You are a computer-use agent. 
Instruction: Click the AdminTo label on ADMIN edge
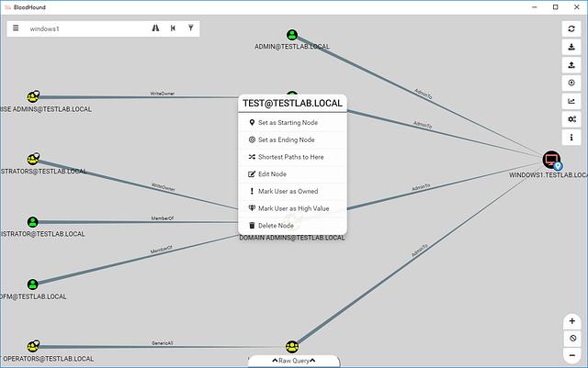point(424,94)
